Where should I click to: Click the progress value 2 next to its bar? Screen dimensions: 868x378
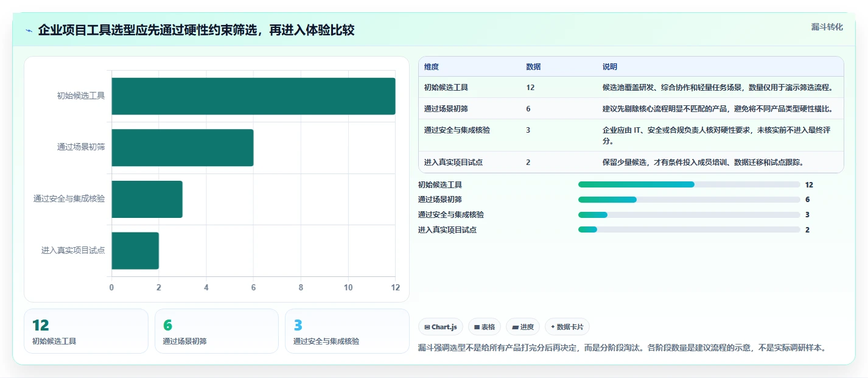coord(807,229)
